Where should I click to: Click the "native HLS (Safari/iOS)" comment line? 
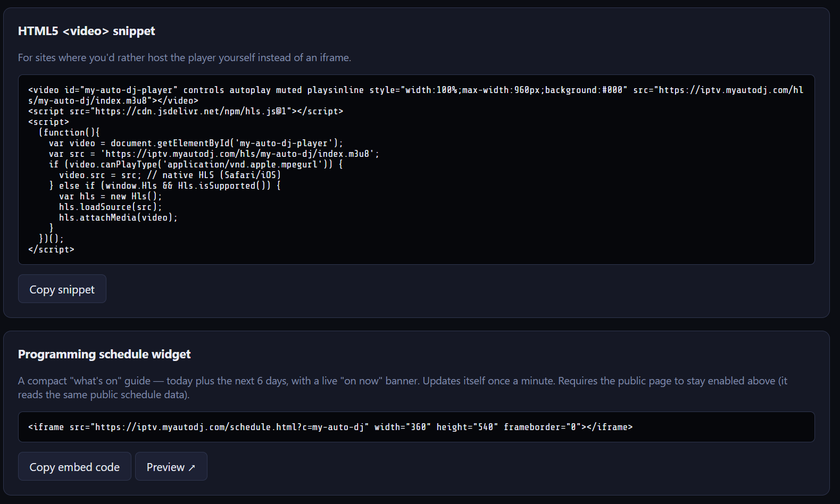coord(170,175)
